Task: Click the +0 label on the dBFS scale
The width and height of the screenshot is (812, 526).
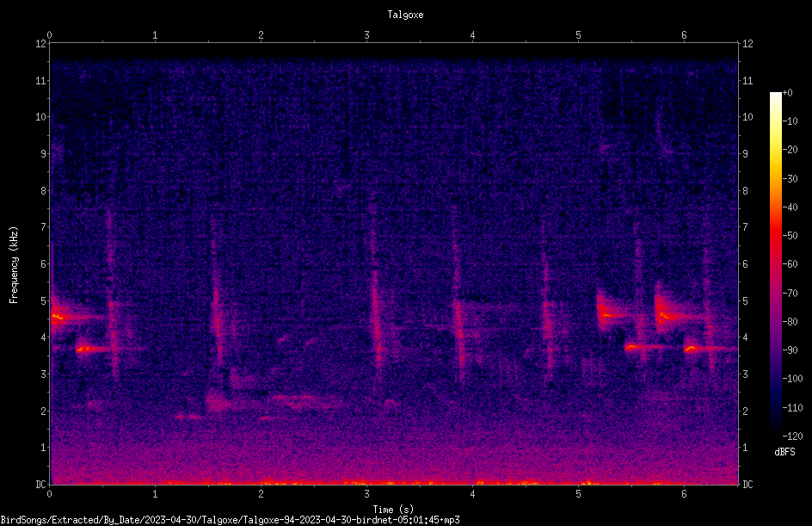Action: point(787,93)
